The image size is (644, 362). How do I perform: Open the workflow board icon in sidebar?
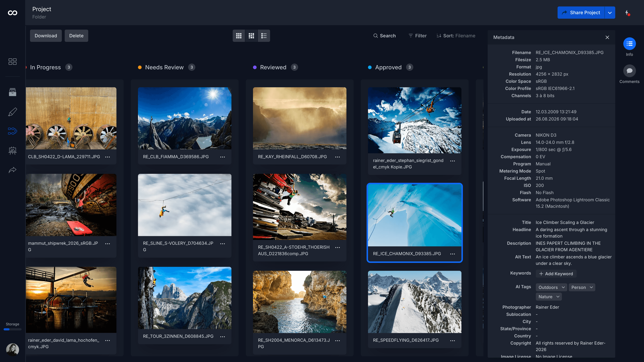[13, 131]
